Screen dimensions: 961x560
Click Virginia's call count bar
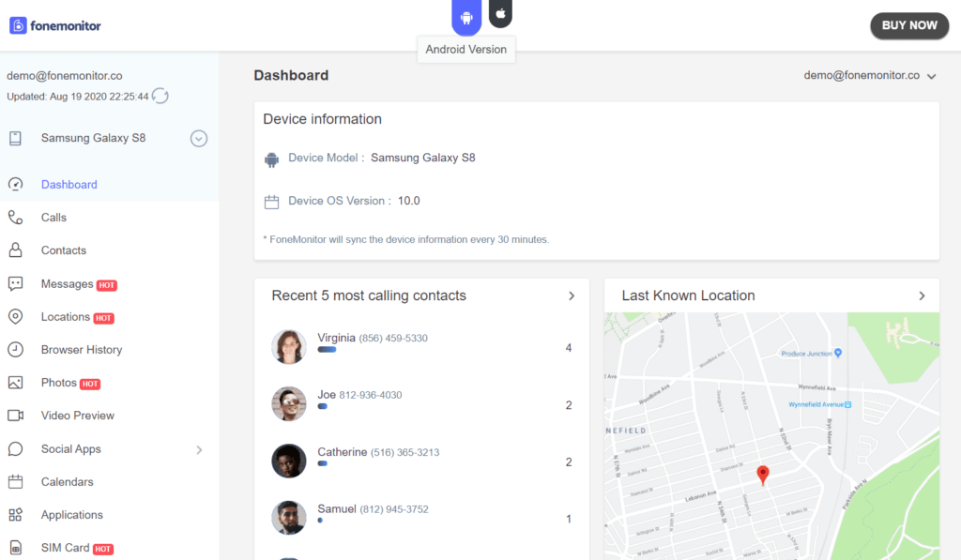click(327, 350)
